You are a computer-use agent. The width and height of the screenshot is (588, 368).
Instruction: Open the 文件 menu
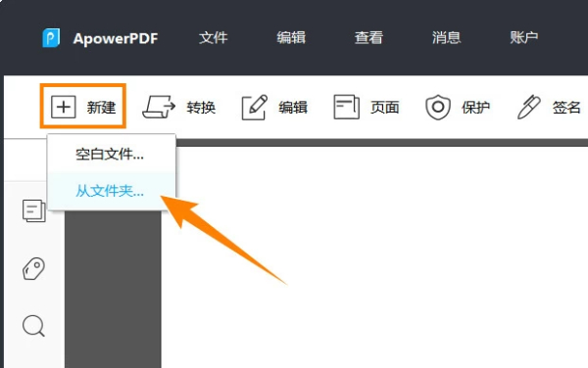click(x=213, y=38)
